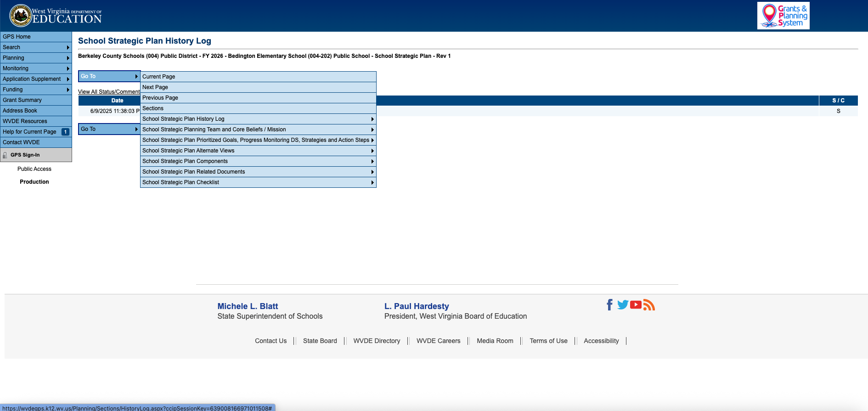Expand the Search sidebar menu

pyautogui.click(x=36, y=47)
